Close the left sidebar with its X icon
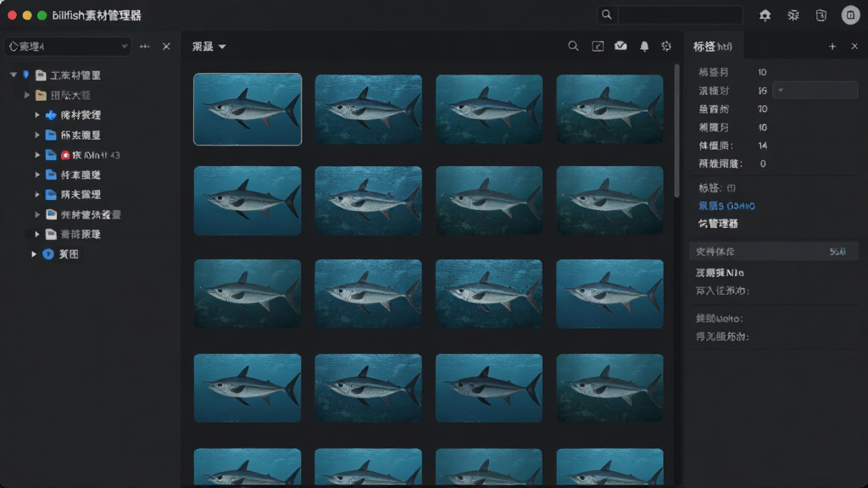Screen dimensions: 868x488 (166, 47)
